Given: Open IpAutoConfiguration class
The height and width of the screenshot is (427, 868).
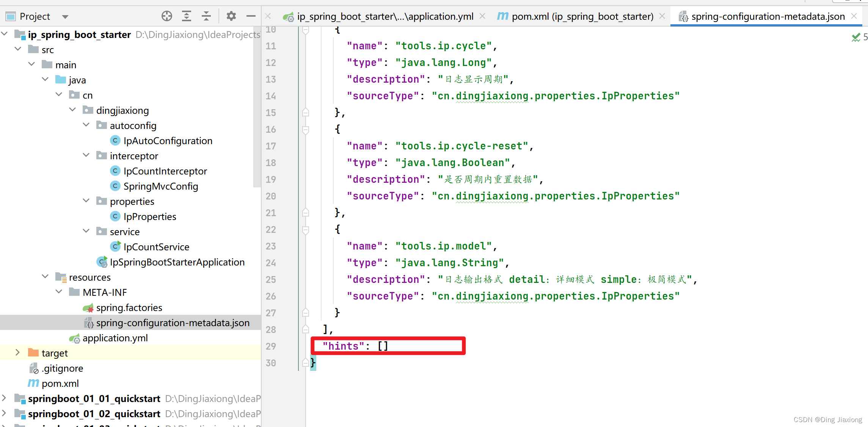Looking at the screenshot, I should [x=168, y=141].
